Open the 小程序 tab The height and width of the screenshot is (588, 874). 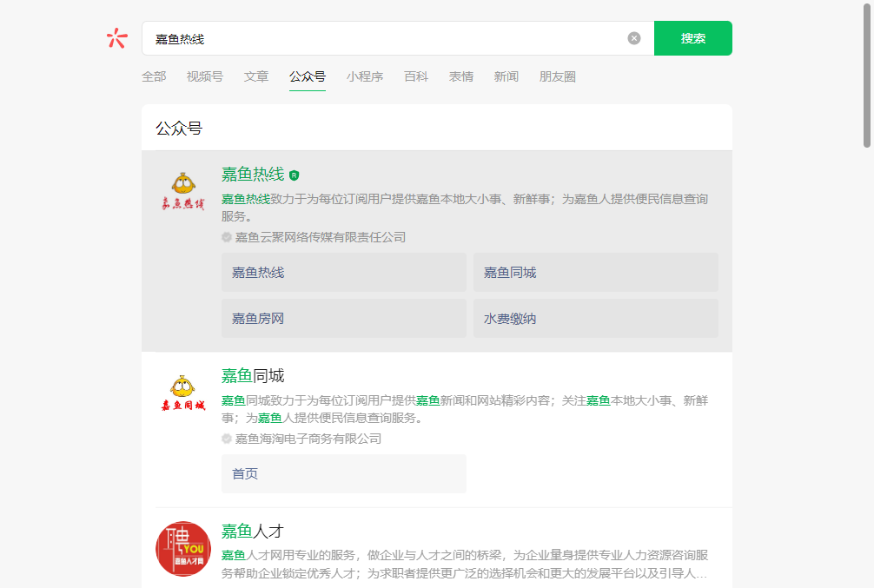[365, 77]
